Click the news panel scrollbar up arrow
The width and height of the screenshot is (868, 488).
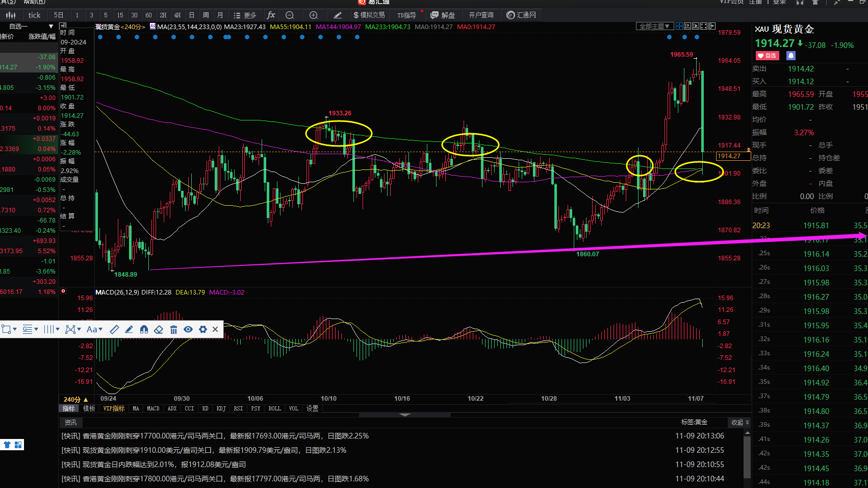pyautogui.click(x=747, y=433)
